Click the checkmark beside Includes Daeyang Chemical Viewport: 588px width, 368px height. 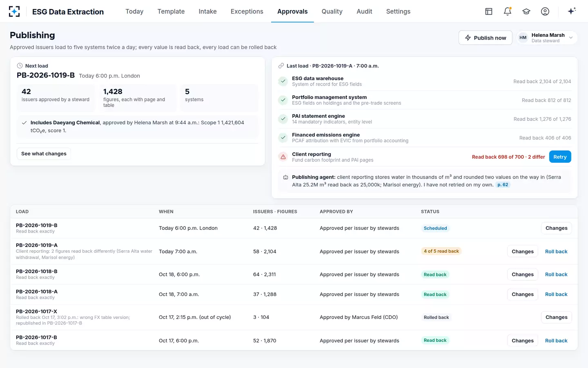coord(24,123)
